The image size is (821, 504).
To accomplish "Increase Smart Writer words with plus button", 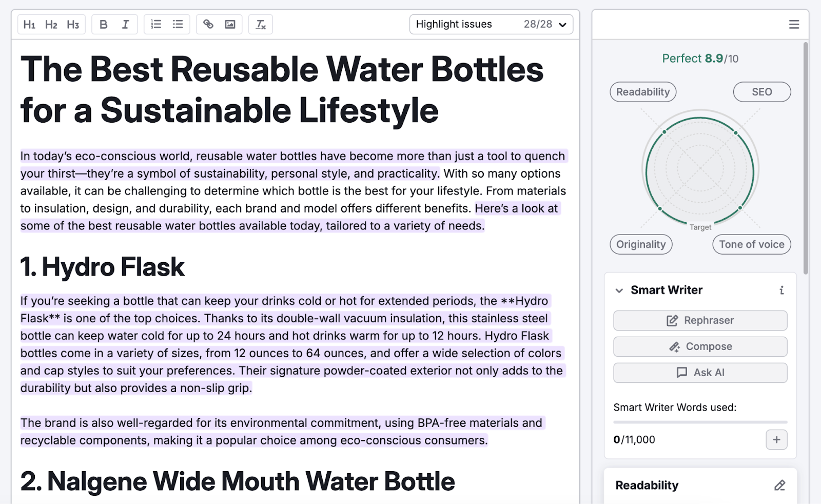I will (x=776, y=439).
